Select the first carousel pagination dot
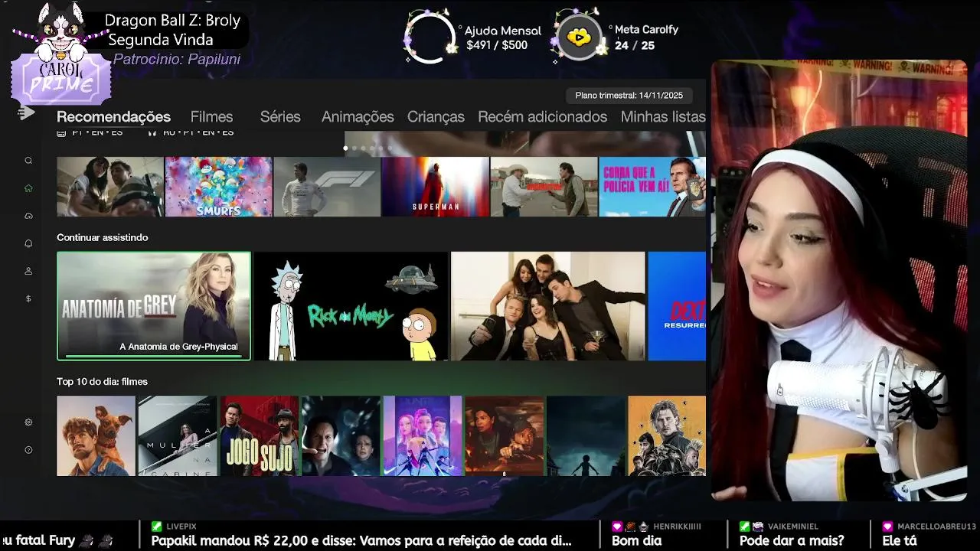The height and width of the screenshot is (551, 980). 345,148
